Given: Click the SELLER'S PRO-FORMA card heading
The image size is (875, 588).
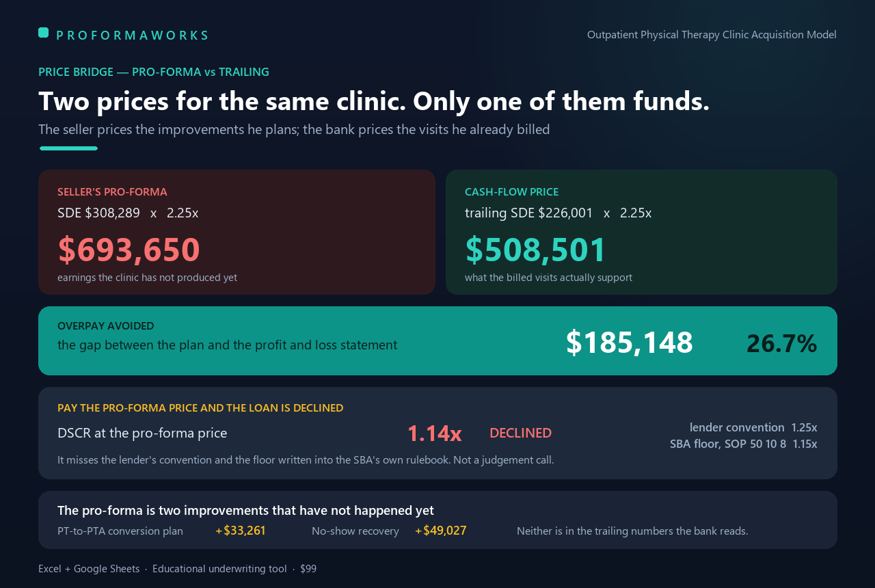Looking at the screenshot, I should pyautogui.click(x=112, y=192).
